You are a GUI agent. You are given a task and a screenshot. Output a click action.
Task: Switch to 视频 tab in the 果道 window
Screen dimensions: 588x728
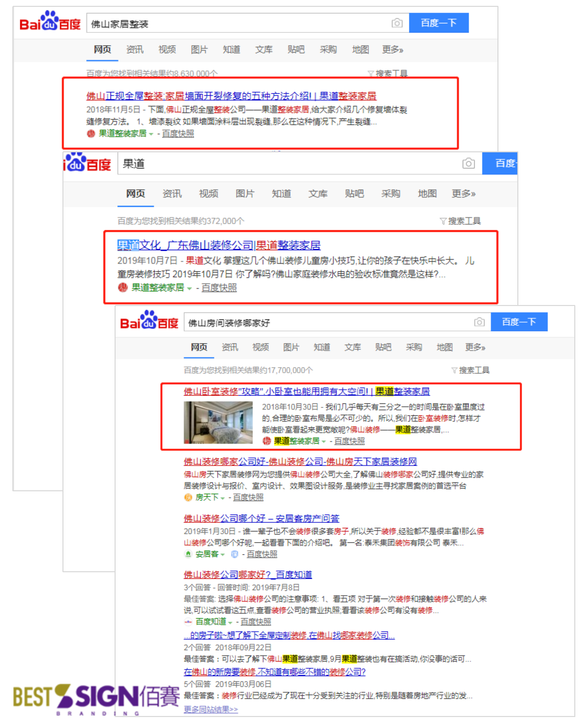(209, 194)
